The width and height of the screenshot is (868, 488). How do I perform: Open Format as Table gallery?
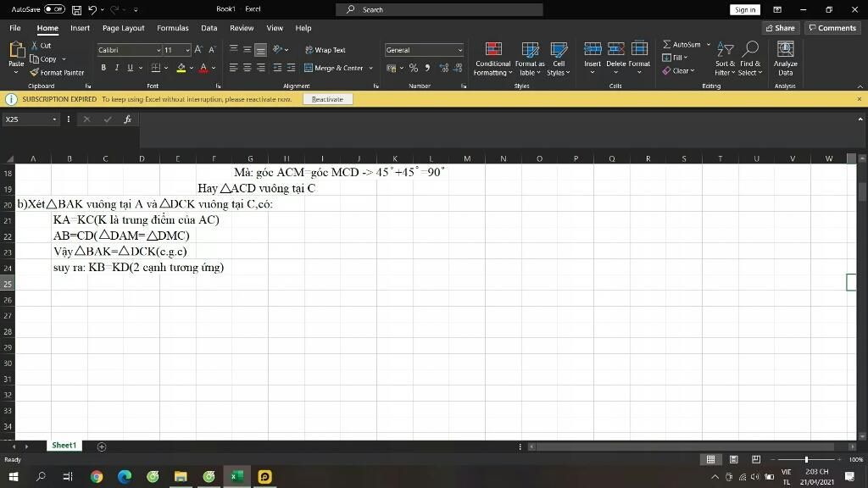point(530,58)
